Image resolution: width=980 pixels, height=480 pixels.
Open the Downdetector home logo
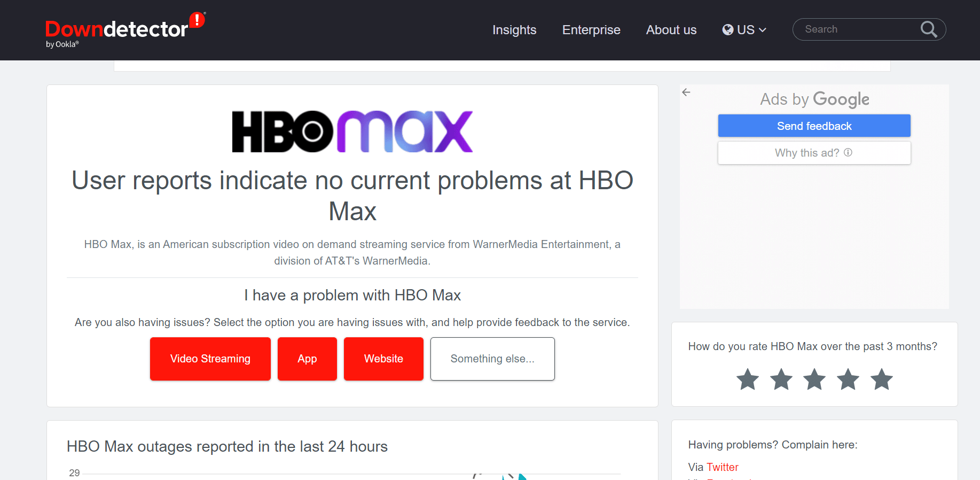tap(125, 30)
